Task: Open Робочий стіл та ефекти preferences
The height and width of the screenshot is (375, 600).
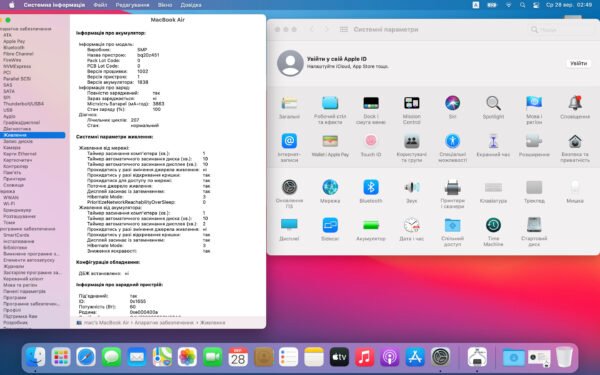Action: (330, 103)
